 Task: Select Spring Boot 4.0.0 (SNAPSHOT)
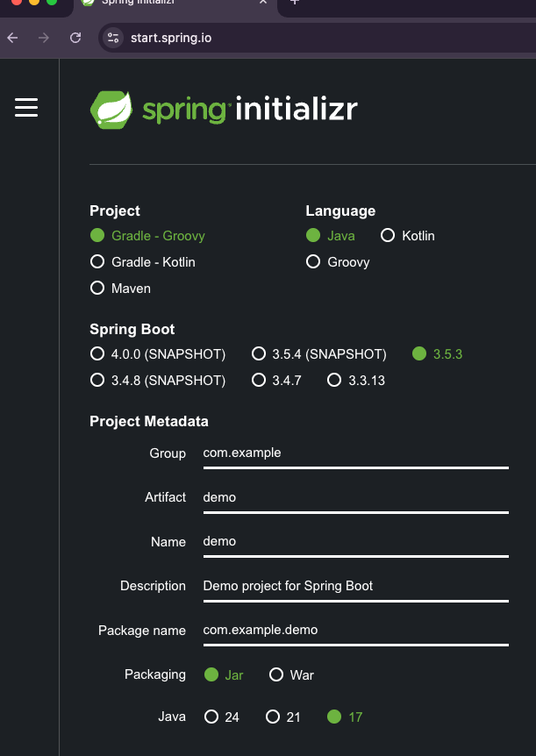(158, 354)
